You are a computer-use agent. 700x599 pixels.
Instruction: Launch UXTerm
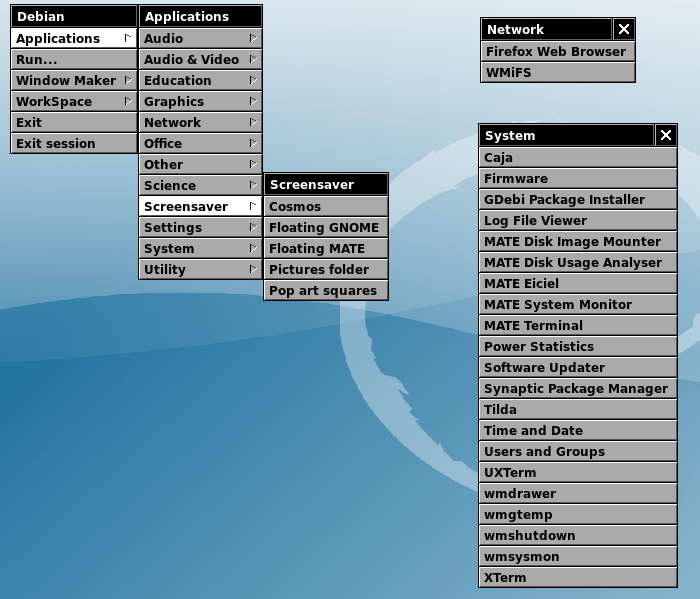[x=578, y=472]
